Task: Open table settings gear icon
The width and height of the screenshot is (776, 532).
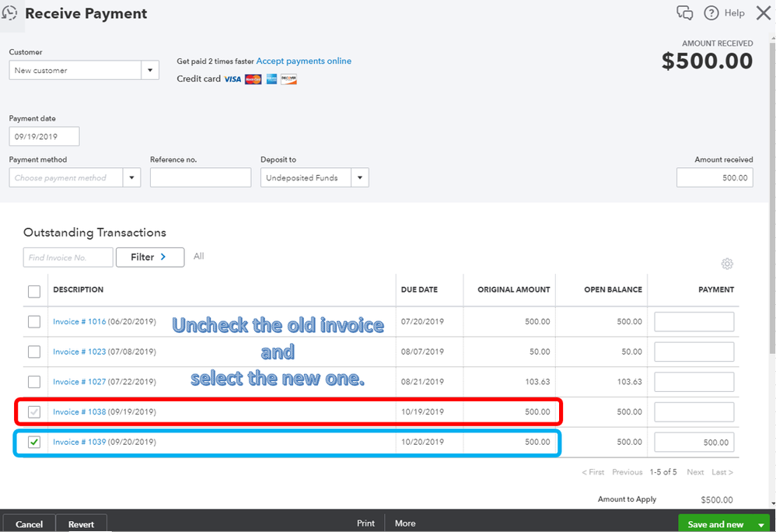Action: pos(726,264)
